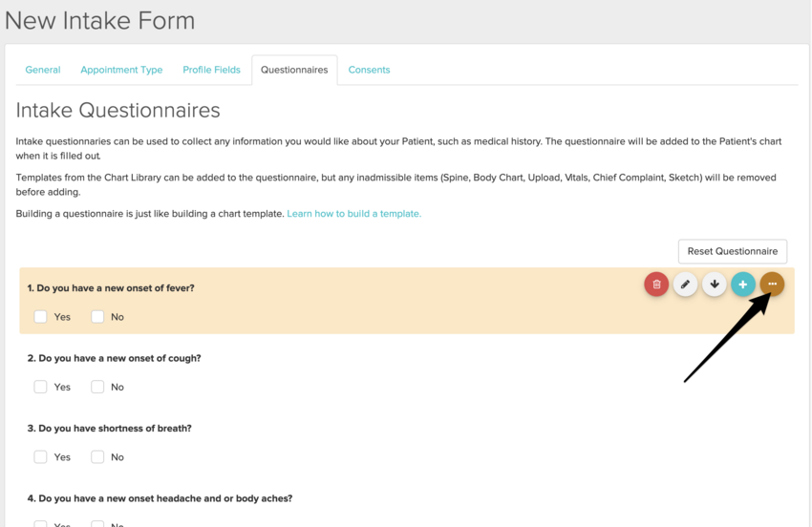This screenshot has height=527, width=812.
Task: Click the pencil edit icon on question 1
Action: point(685,284)
